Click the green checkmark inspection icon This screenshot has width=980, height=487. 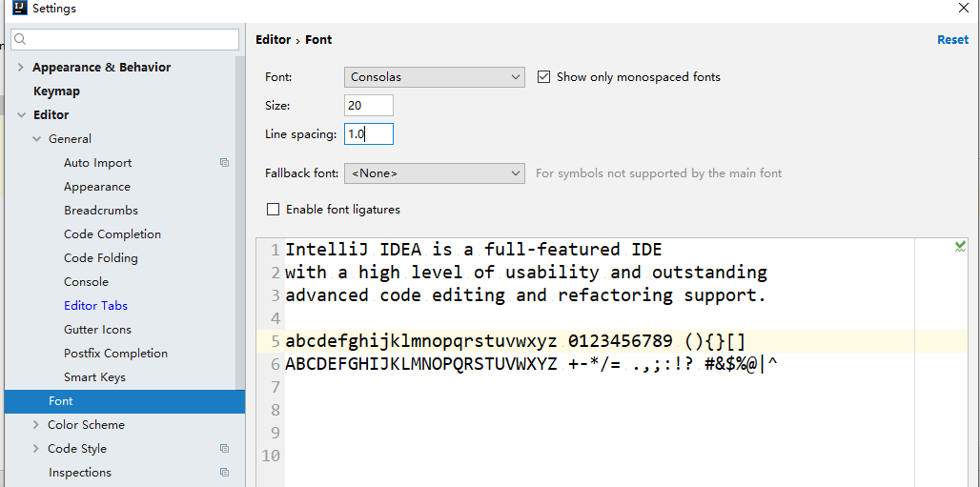[960, 246]
